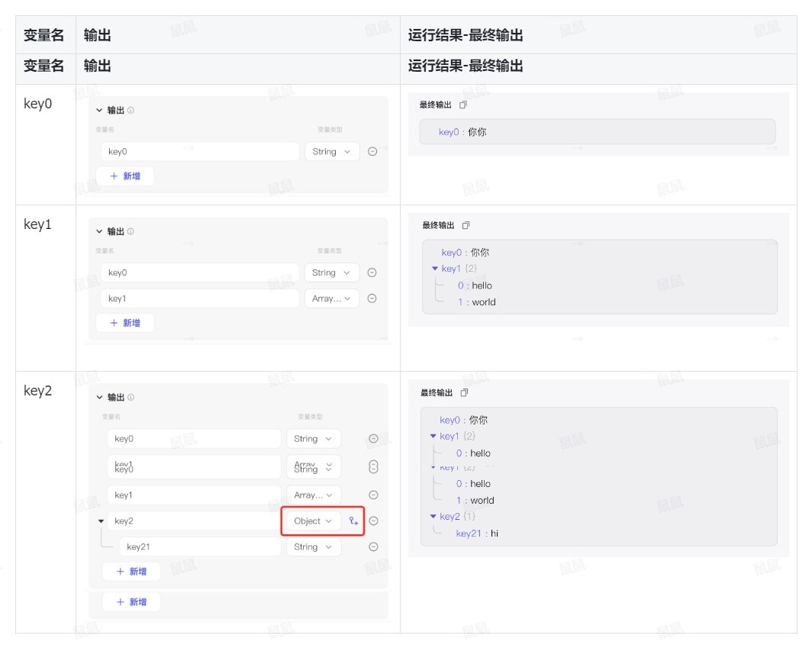Focus the key2 variable name field

(x=194, y=521)
